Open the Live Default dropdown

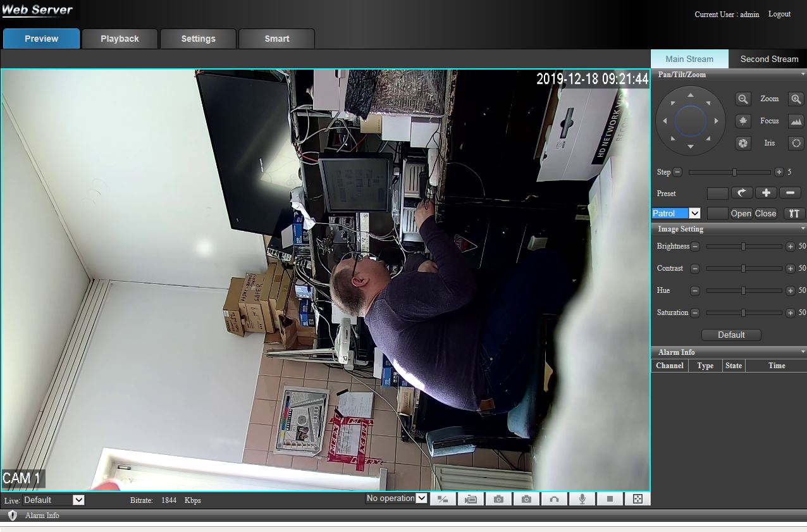[54, 500]
